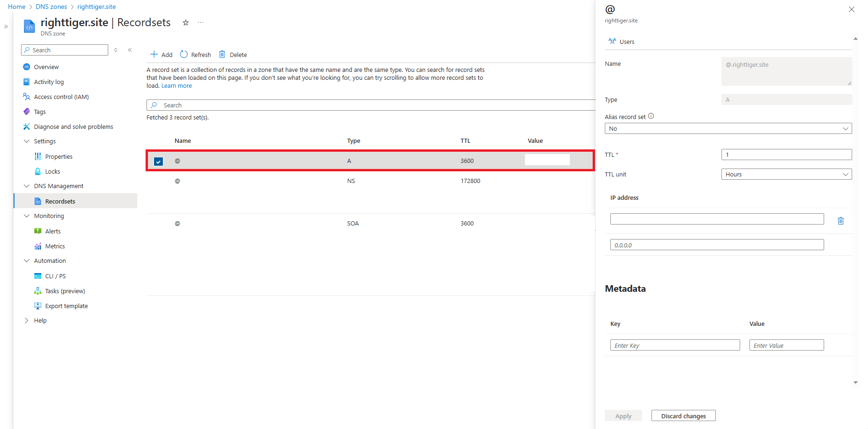
Task: Open the ellipsis more options menu
Action: (x=201, y=22)
